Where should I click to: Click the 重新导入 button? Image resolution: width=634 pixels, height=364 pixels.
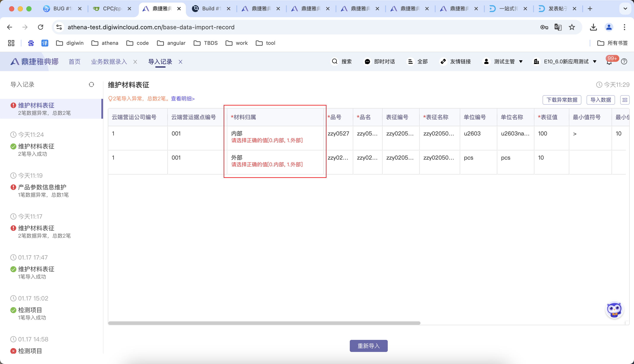(x=369, y=346)
